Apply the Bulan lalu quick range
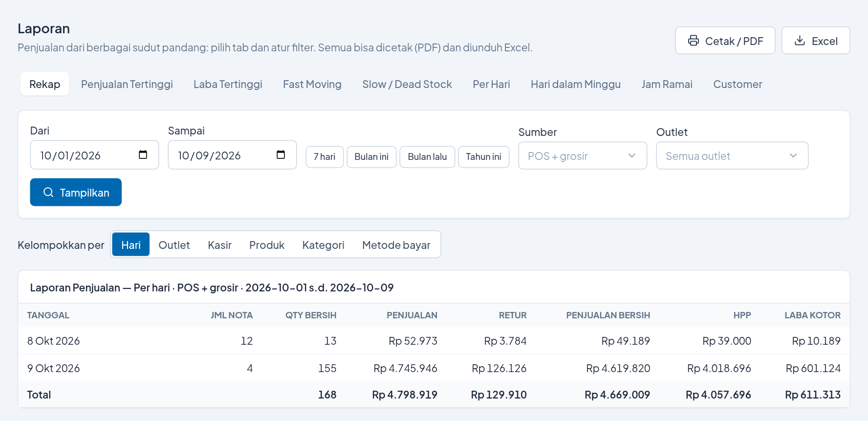 (427, 157)
